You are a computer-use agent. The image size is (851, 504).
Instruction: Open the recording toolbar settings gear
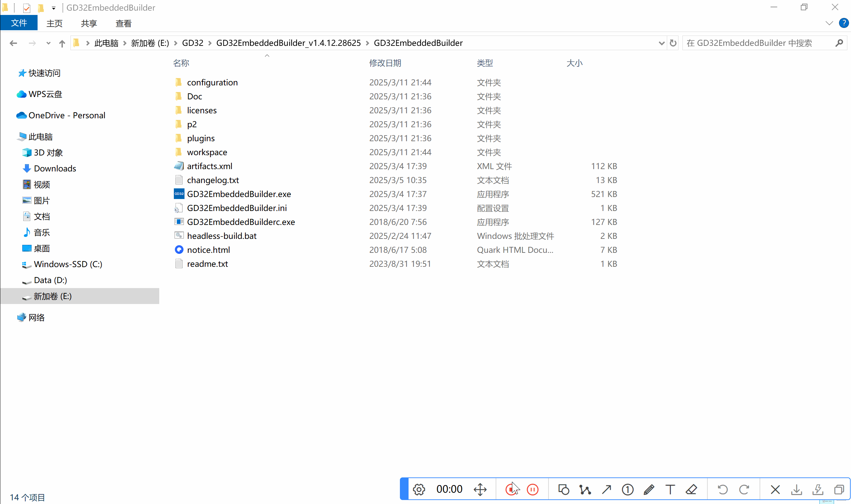tap(419, 489)
